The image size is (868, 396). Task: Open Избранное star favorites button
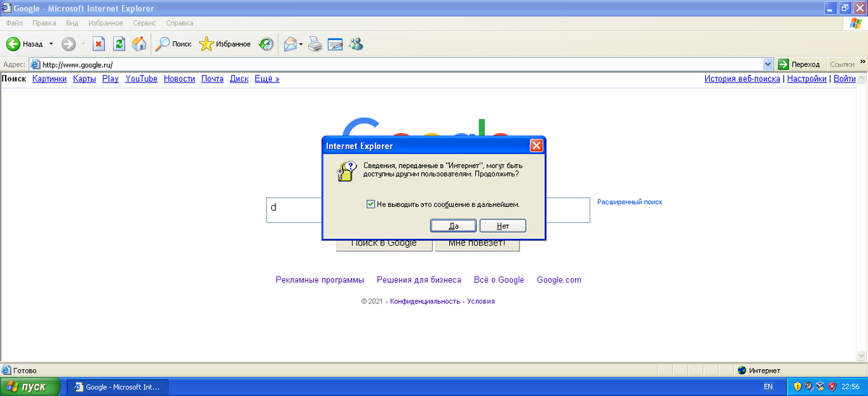click(225, 44)
